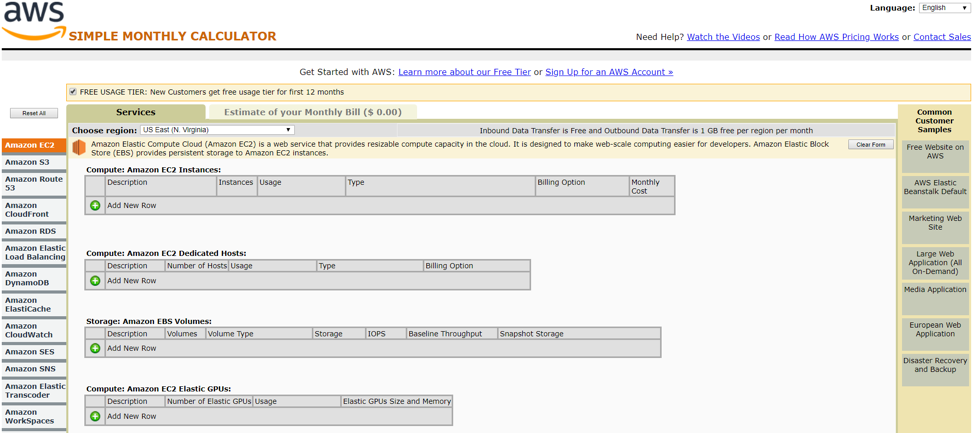Open the Language dropdown
Viewport: 974px width, 433px height.
point(944,8)
